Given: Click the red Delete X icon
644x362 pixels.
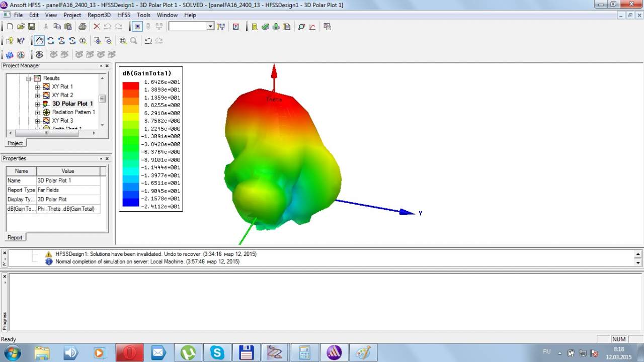Looking at the screenshot, I should tap(97, 27).
